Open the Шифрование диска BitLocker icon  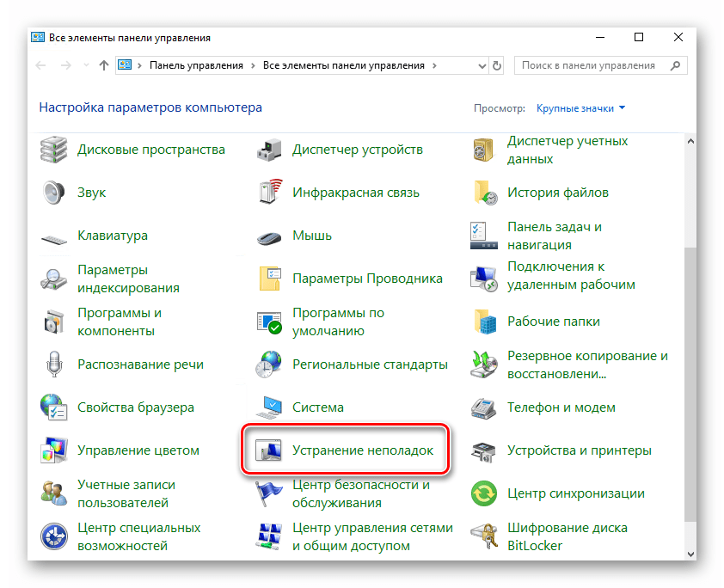[484, 536]
